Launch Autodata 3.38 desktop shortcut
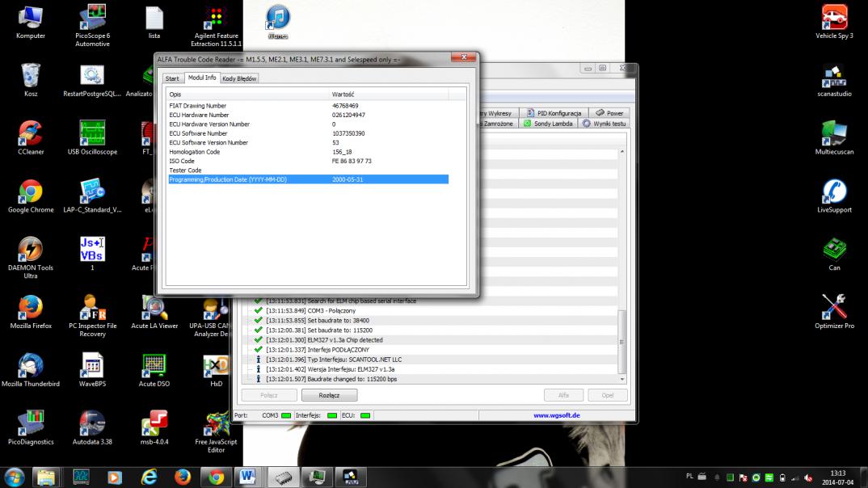This screenshot has height=488, width=868. point(92,424)
